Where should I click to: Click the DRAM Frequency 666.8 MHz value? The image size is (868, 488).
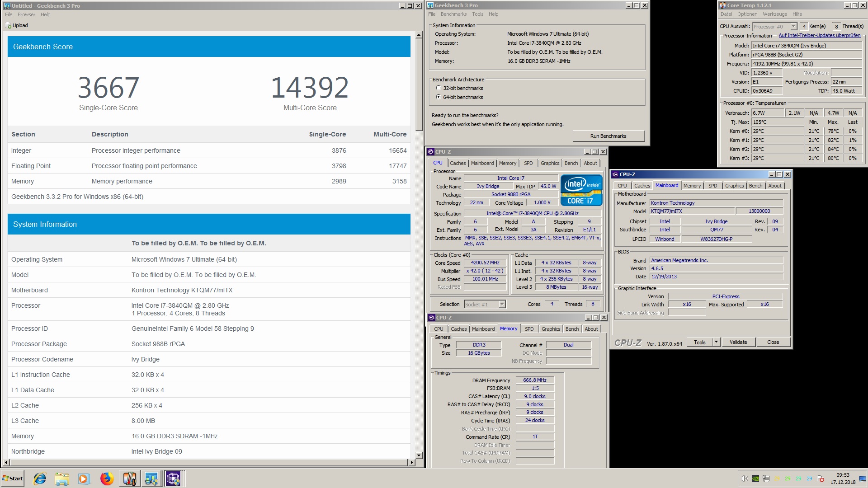pyautogui.click(x=535, y=380)
